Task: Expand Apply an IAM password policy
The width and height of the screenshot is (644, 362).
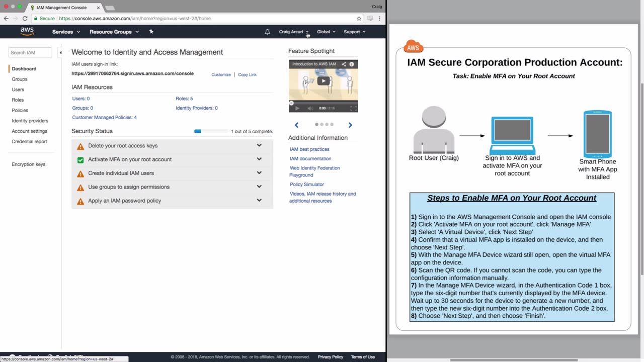Action: pos(259,200)
